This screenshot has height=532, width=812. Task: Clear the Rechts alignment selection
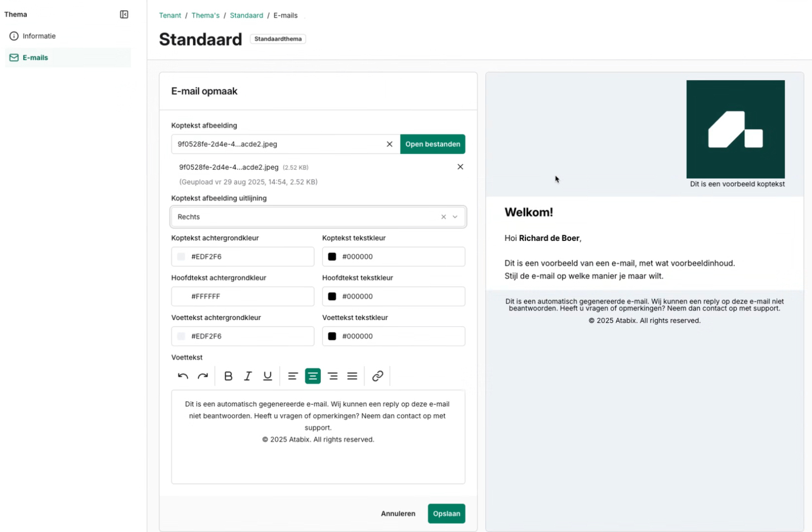click(444, 217)
